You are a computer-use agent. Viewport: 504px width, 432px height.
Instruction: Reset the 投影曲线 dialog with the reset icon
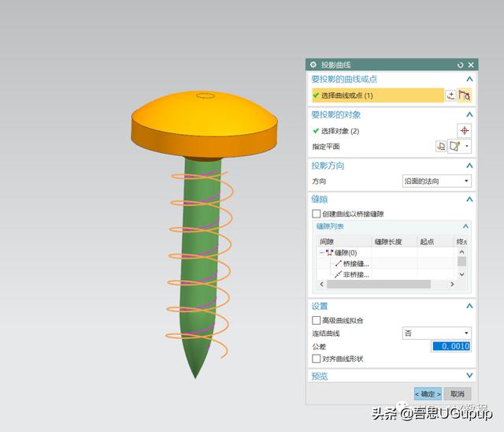pyautogui.click(x=460, y=65)
